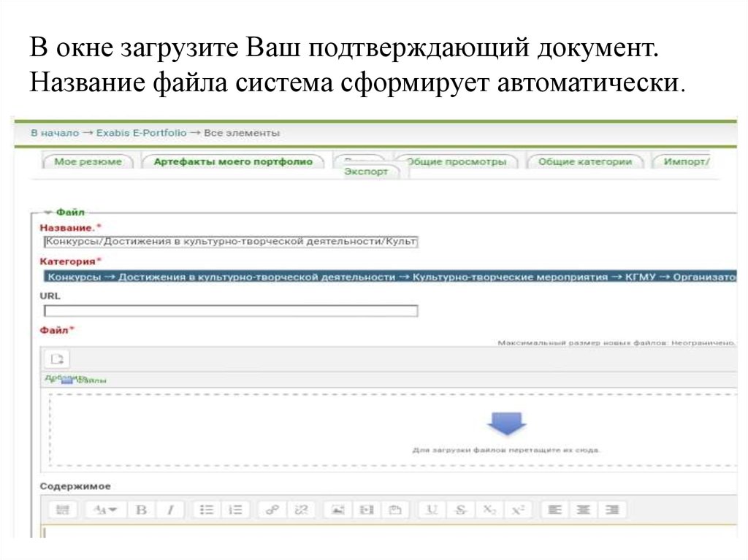Screen dimensions: 748x560
Task: Insert a numbered list
Action: pyautogui.click(x=235, y=510)
